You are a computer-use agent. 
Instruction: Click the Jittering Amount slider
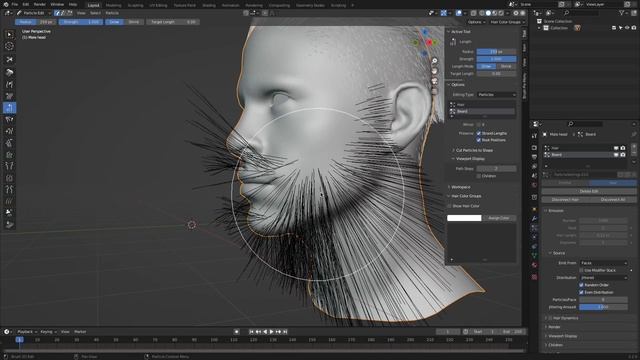click(x=603, y=307)
